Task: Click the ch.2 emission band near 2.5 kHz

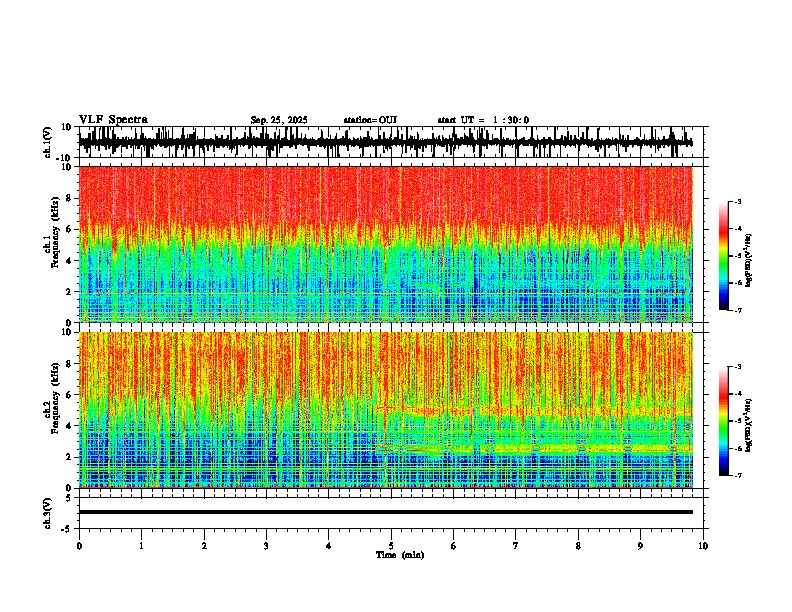Action: 535,448
